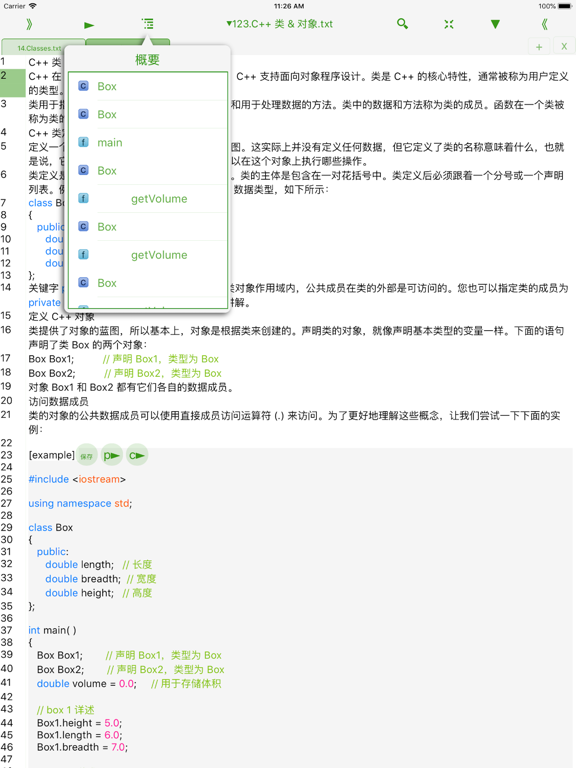Open the search magnifier tool
Viewport: 576px width, 768px height.
pos(402,24)
